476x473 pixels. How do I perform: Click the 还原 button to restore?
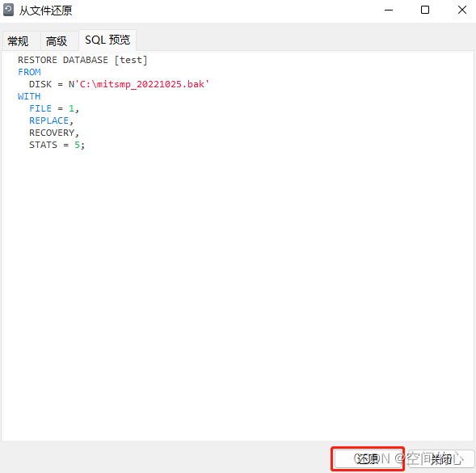[x=368, y=458]
